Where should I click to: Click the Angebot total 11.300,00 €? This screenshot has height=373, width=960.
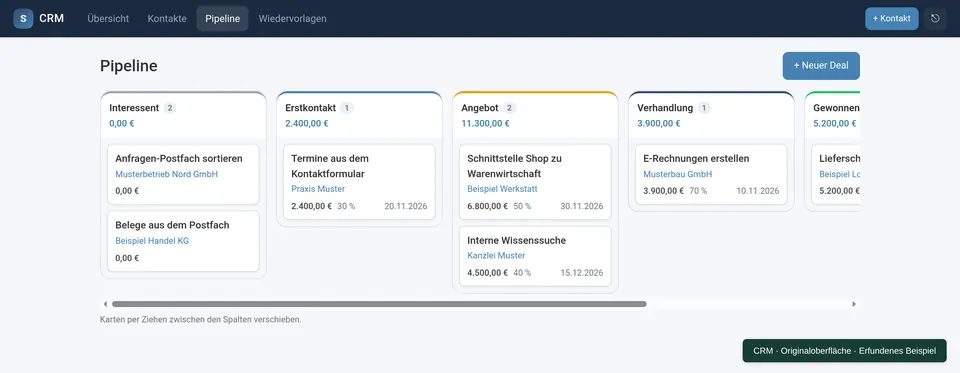(x=486, y=123)
